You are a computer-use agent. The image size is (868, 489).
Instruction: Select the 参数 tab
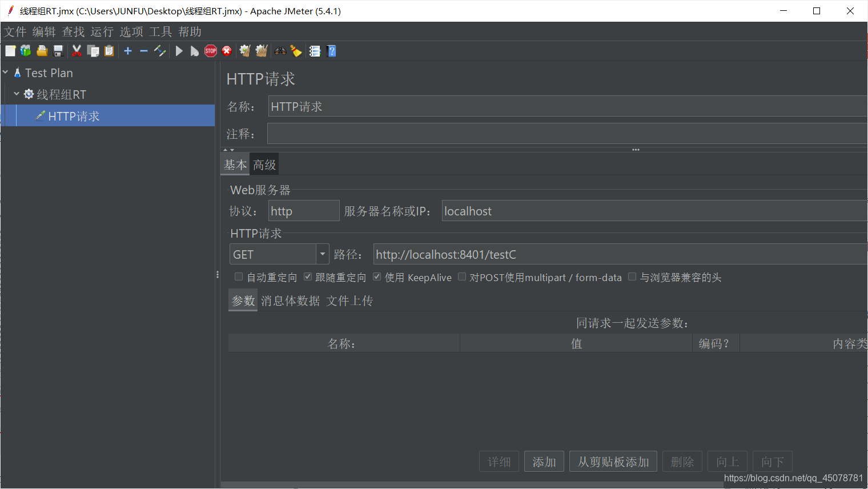[243, 300]
